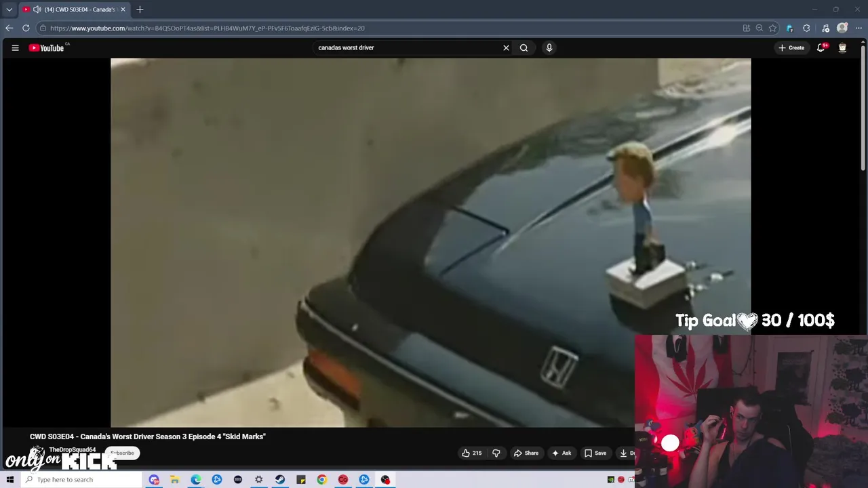Dislike the video with thumbs down
The width and height of the screenshot is (868, 488).
(496, 453)
